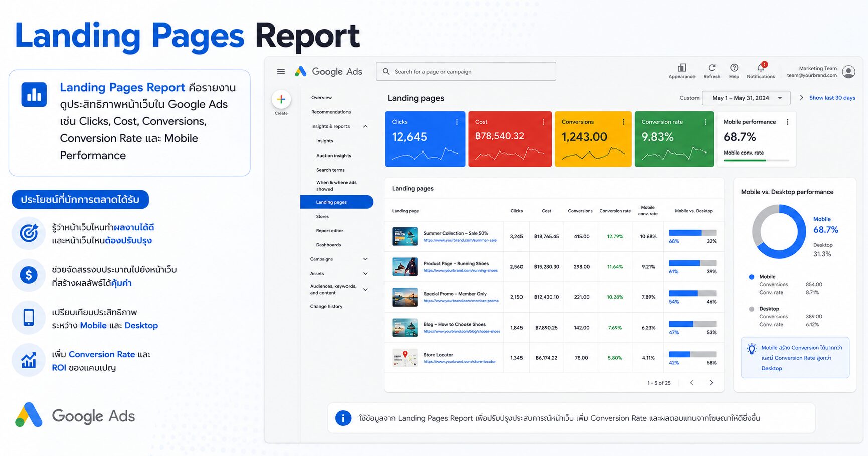868x456 pixels.
Task: Click the mobile phone comparison icon
Action: pos(29,317)
